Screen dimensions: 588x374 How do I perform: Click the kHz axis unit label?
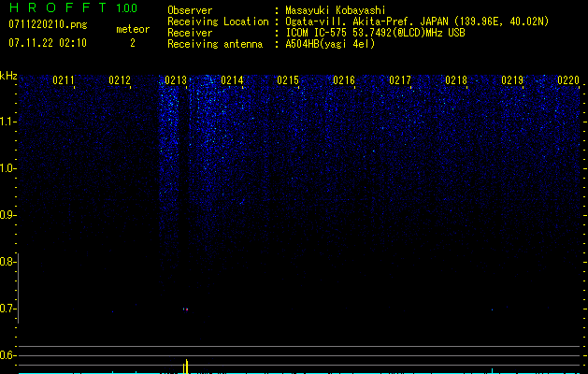tap(9, 76)
